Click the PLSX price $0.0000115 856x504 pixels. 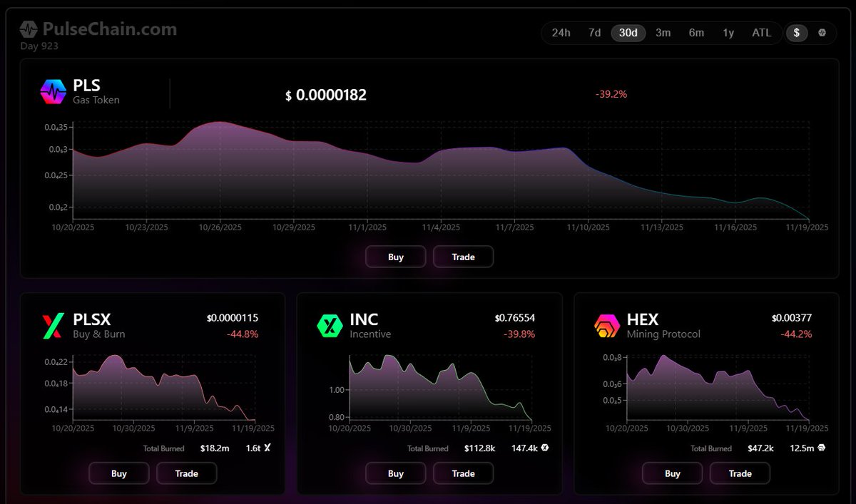click(x=233, y=318)
